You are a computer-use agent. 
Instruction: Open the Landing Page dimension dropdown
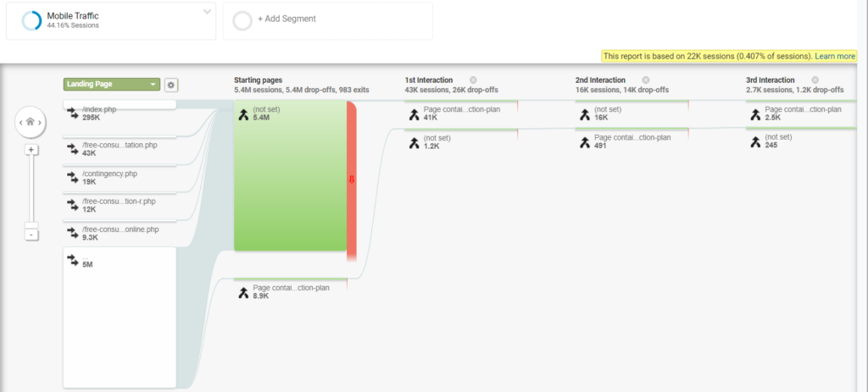pyautogui.click(x=112, y=85)
